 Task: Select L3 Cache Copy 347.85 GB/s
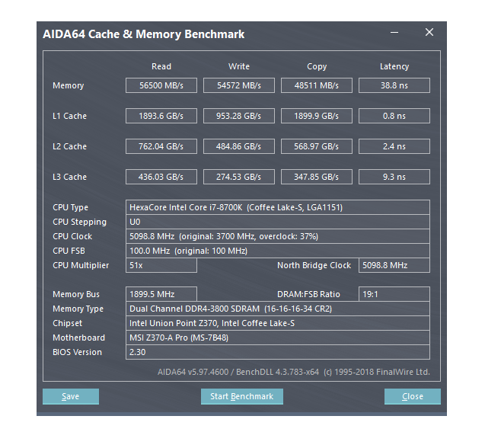point(317,177)
